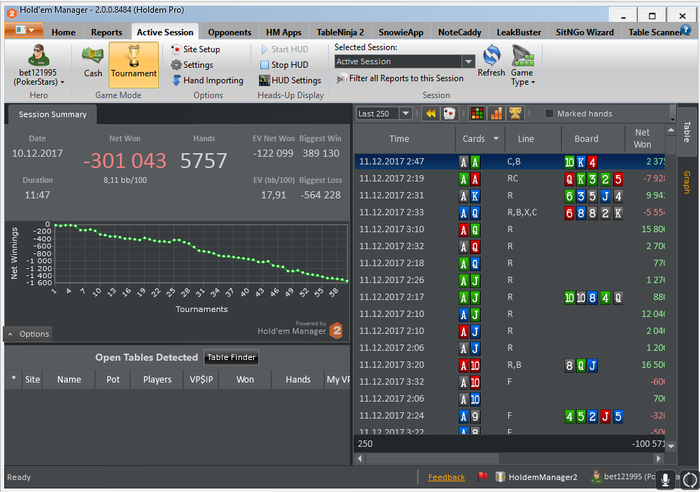Refresh the active session

tap(491, 61)
